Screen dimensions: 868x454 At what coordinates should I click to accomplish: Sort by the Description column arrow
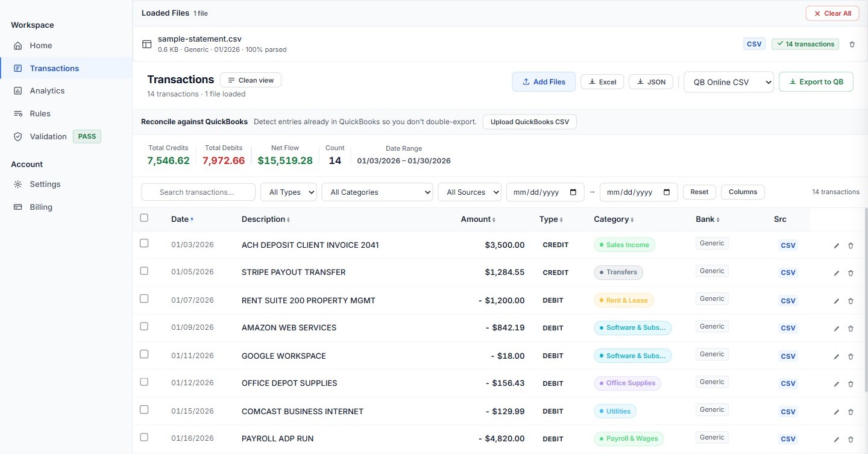coord(288,219)
